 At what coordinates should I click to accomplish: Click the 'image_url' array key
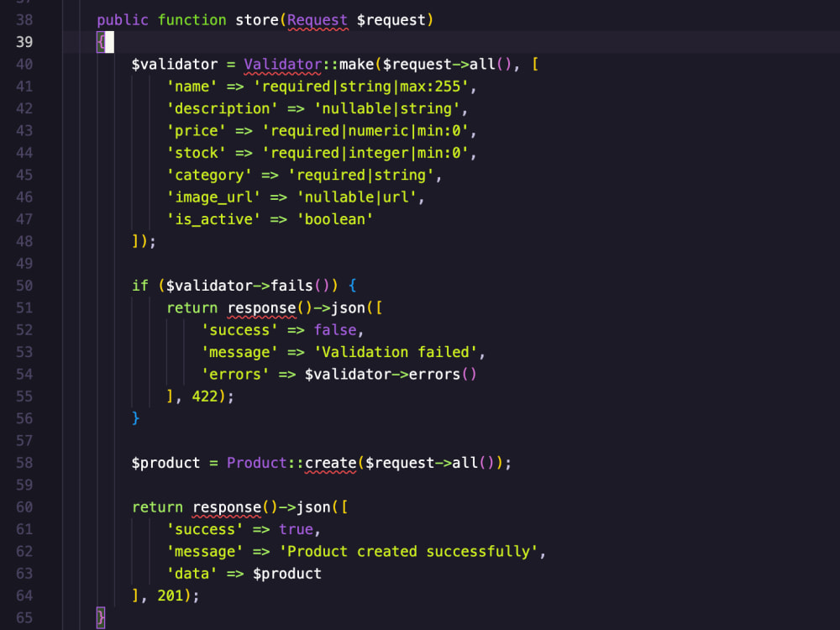click(213, 197)
